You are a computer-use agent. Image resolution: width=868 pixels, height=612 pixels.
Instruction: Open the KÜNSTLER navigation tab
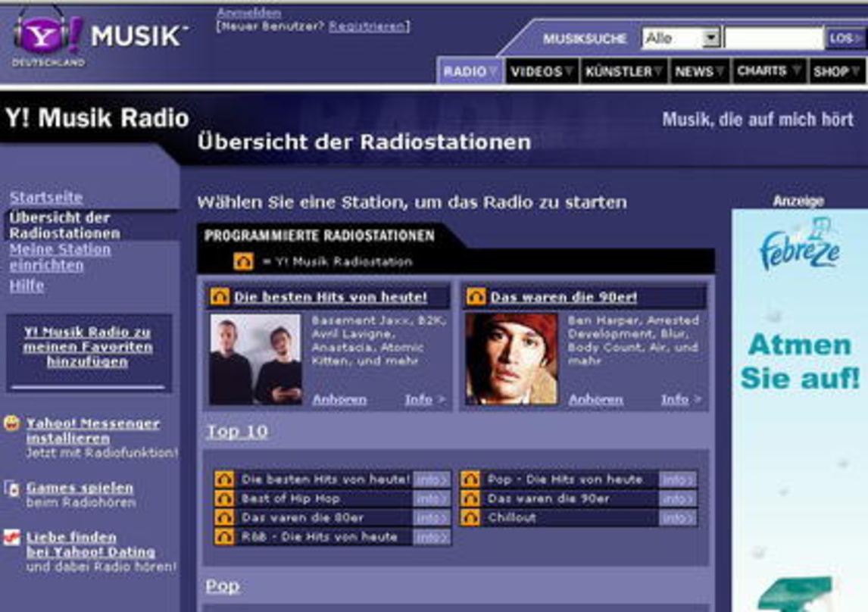[x=624, y=71]
